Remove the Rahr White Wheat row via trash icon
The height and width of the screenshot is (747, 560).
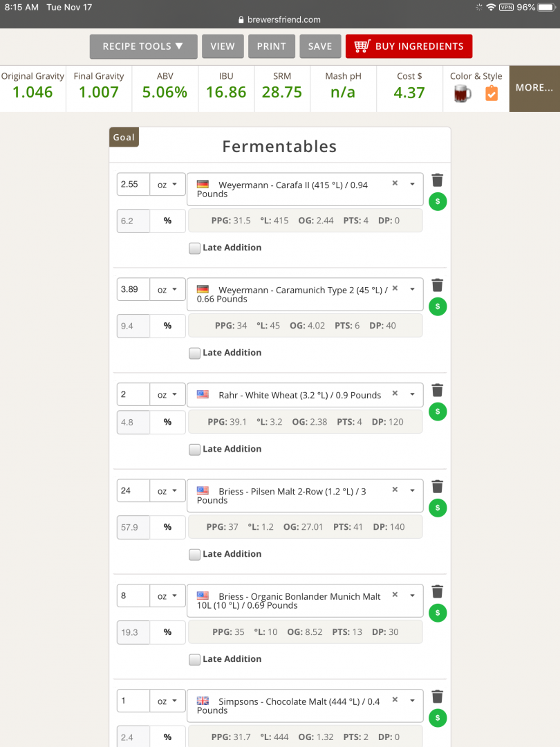437,390
